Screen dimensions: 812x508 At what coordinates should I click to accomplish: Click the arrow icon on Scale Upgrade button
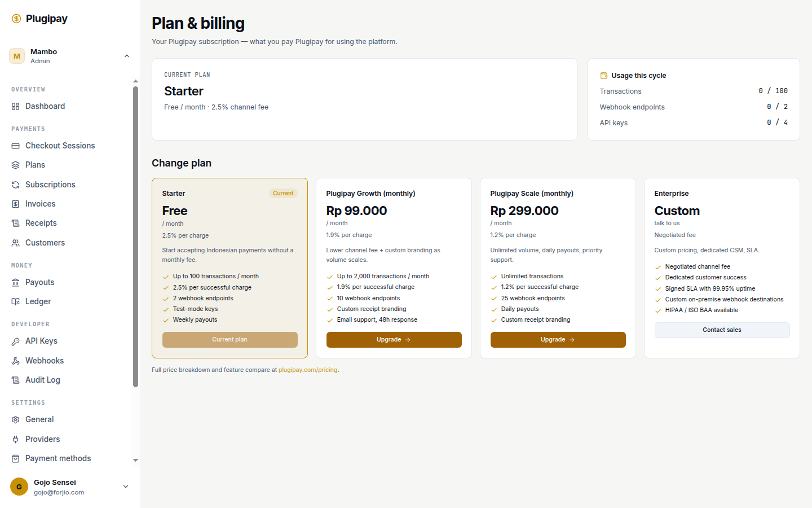[x=572, y=340]
